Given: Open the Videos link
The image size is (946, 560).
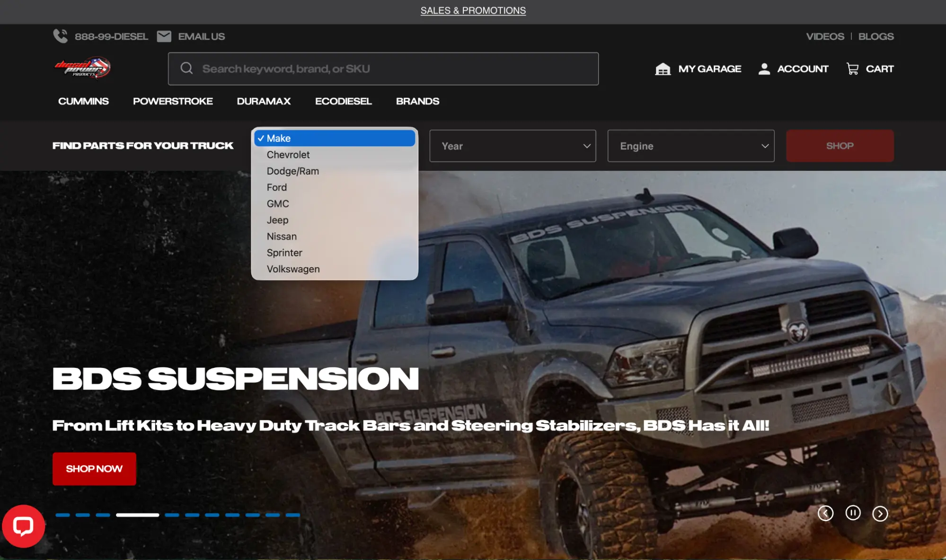Looking at the screenshot, I should coord(825,36).
